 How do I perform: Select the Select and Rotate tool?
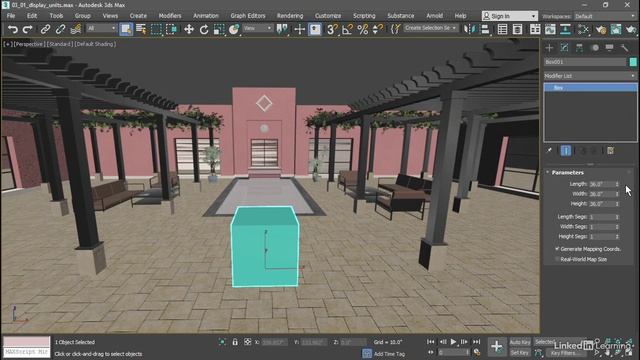click(204, 29)
